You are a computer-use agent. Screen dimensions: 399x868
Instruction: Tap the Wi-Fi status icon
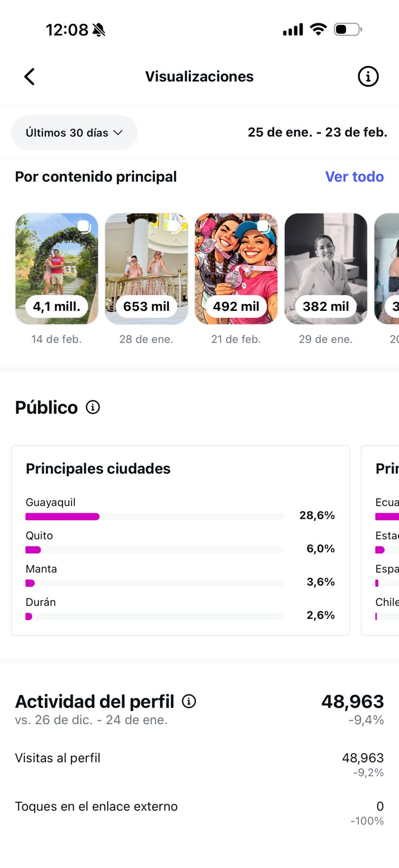click(x=318, y=29)
